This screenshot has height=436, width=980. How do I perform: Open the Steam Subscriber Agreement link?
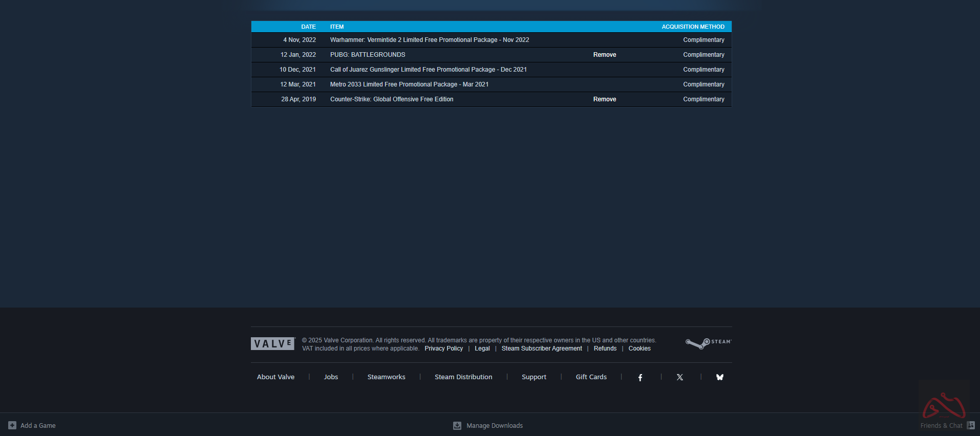coord(541,348)
